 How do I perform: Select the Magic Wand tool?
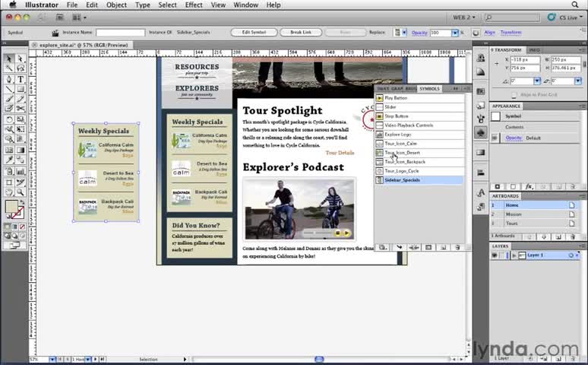(x=9, y=68)
